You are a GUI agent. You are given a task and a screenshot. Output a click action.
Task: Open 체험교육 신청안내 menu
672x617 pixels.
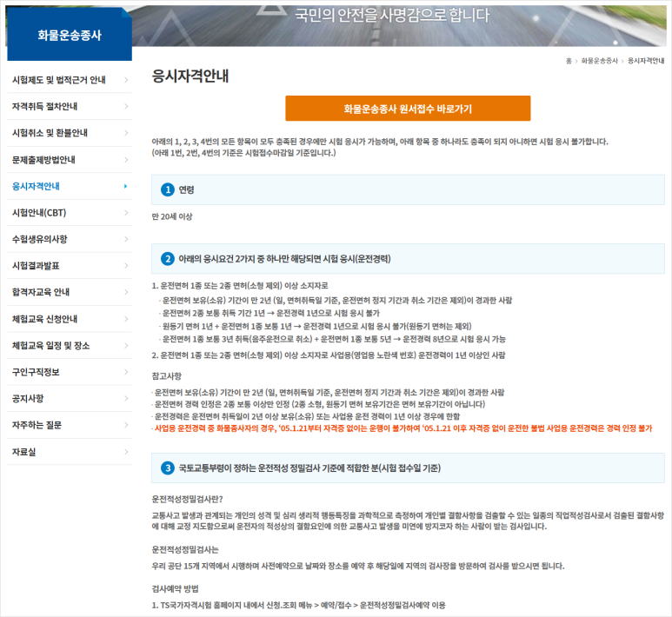point(70,319)
